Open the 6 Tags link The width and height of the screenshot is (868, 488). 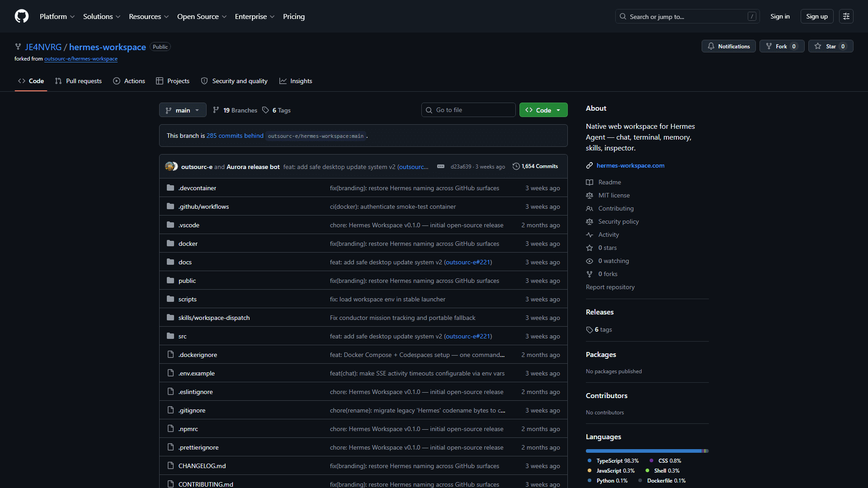[276, 110]
